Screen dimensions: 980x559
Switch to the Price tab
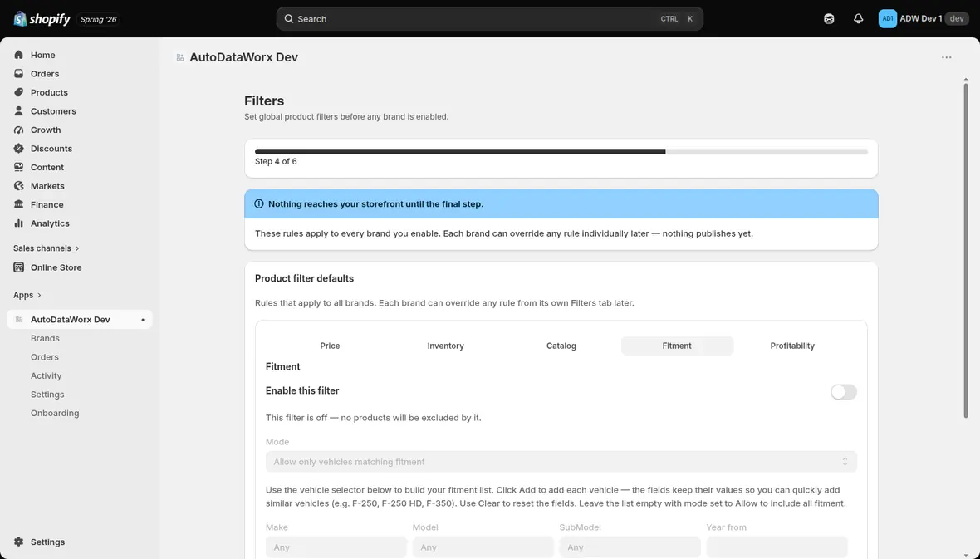tap(330, 346)
